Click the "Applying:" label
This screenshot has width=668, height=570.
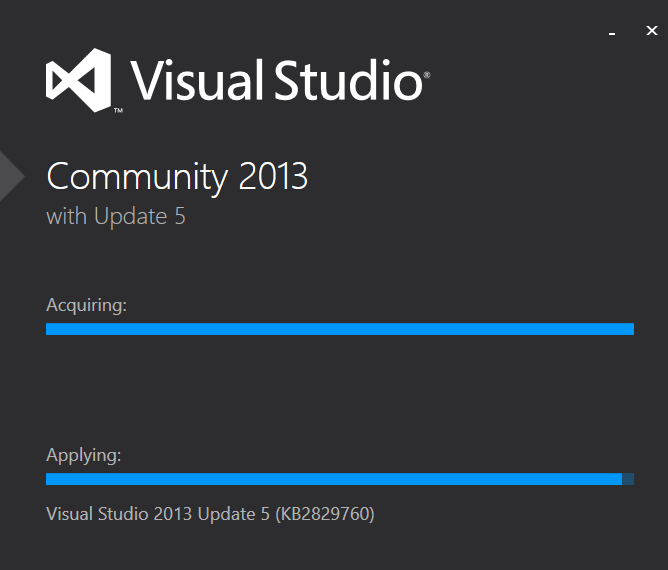(84, 455)
